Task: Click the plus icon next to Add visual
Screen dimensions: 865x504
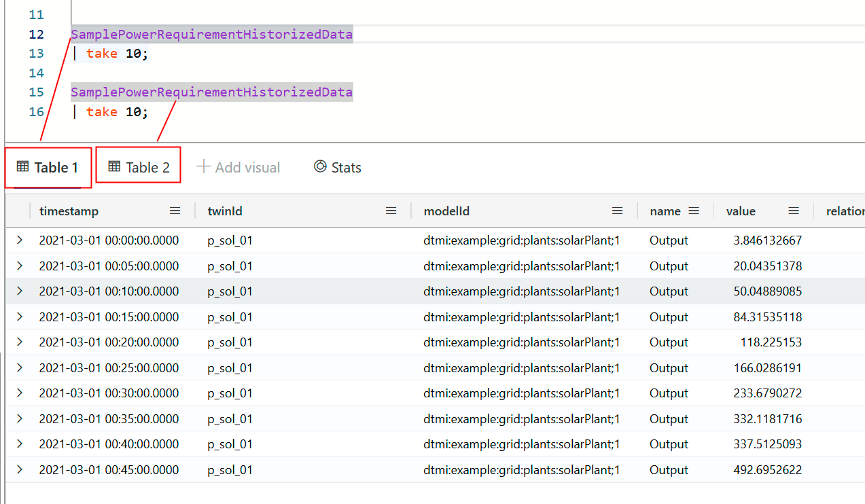Action: coord(203,167)
